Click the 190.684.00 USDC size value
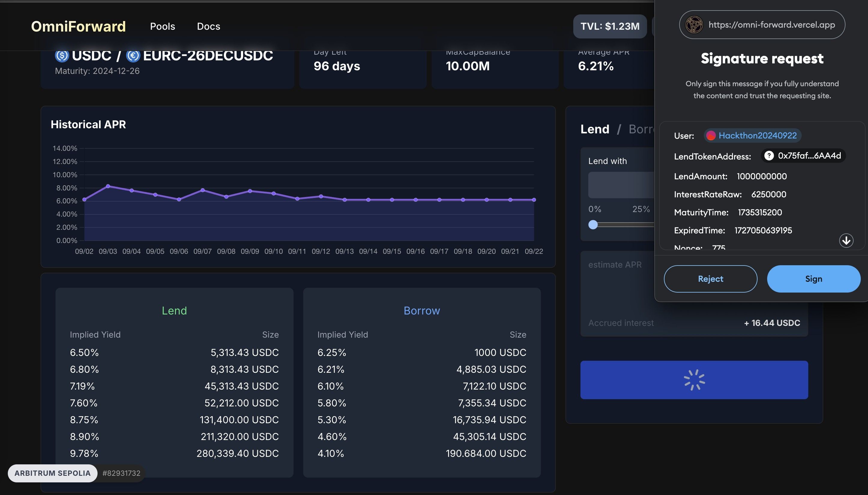The height and width of the screenshot is (495, 868). coord(486,454)
